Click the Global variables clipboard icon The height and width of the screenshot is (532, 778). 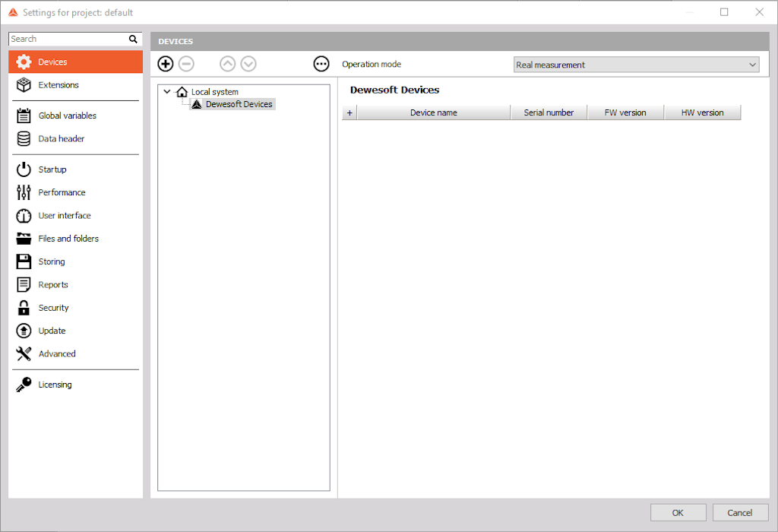pos(24,116)
